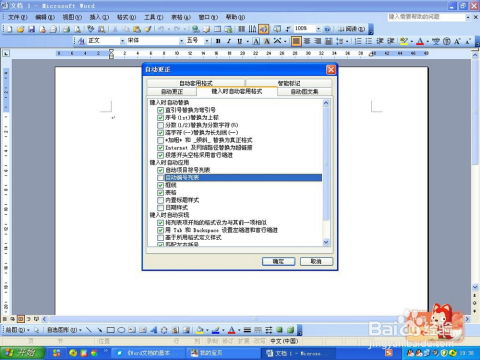Toggle the Italic formatting button
The height and width of the screenshot is (360, 480).
pyautogui.click(x=229, y=41)
